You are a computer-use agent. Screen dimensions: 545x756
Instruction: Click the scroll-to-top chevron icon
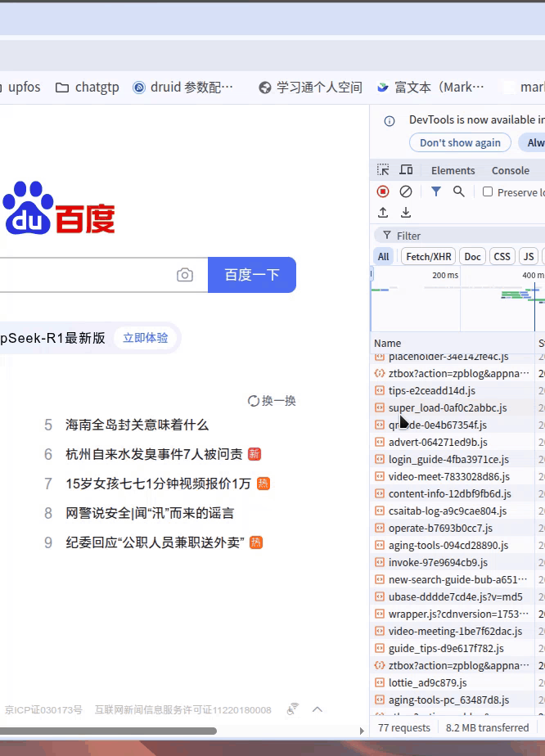[318, 709]
